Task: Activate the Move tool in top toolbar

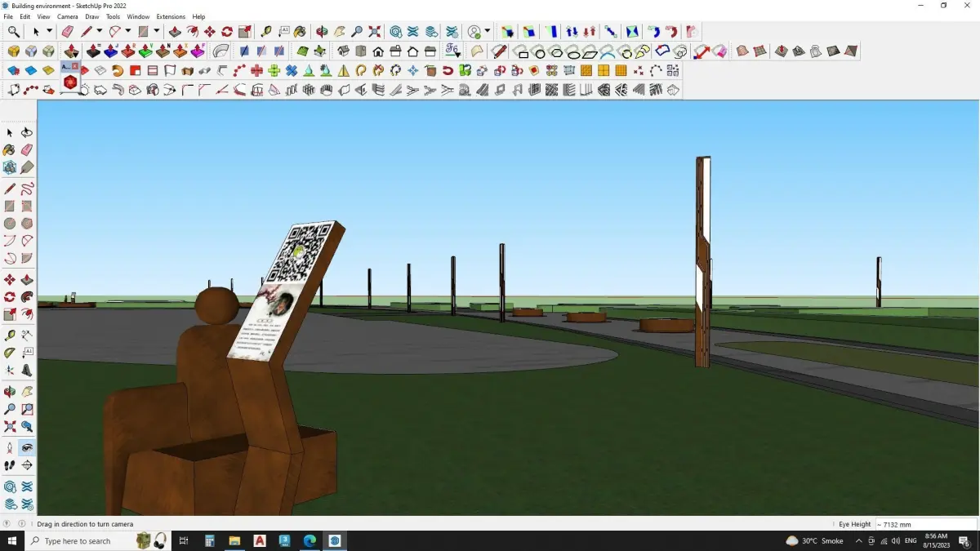Action: (x=210, y=32)
